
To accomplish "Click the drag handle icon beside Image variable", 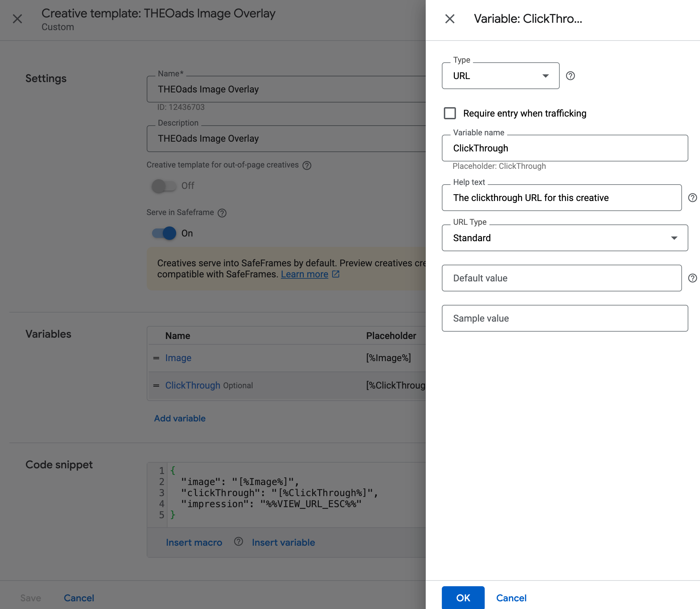I will coord(156,358).
